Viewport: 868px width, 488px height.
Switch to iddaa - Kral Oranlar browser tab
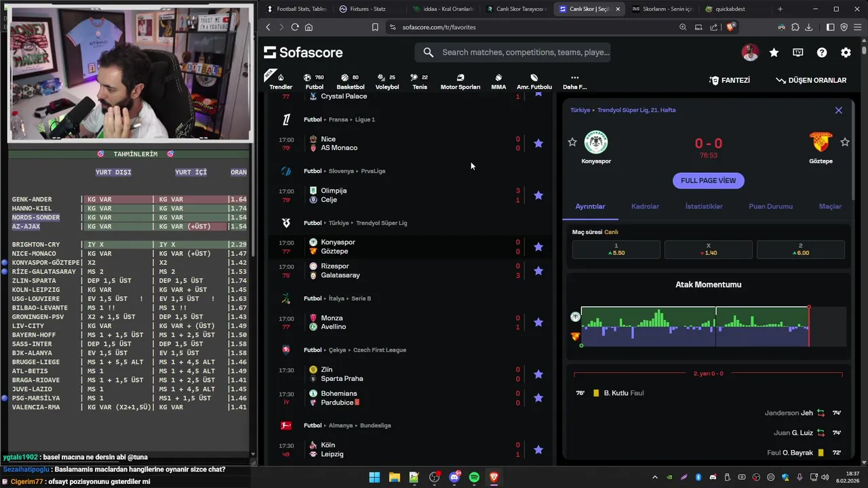click(x=442, y=9)
